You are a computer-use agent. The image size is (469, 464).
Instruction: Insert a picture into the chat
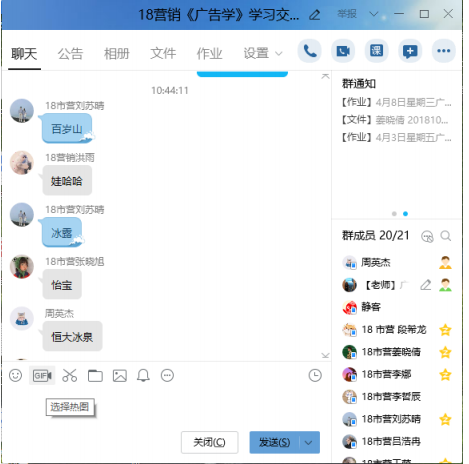120,376
